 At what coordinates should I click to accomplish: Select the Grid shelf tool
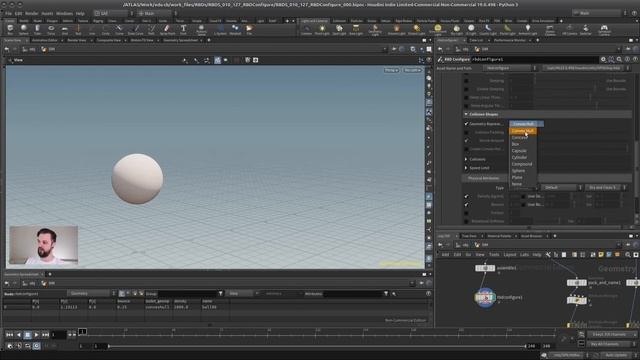pos(64,29)
